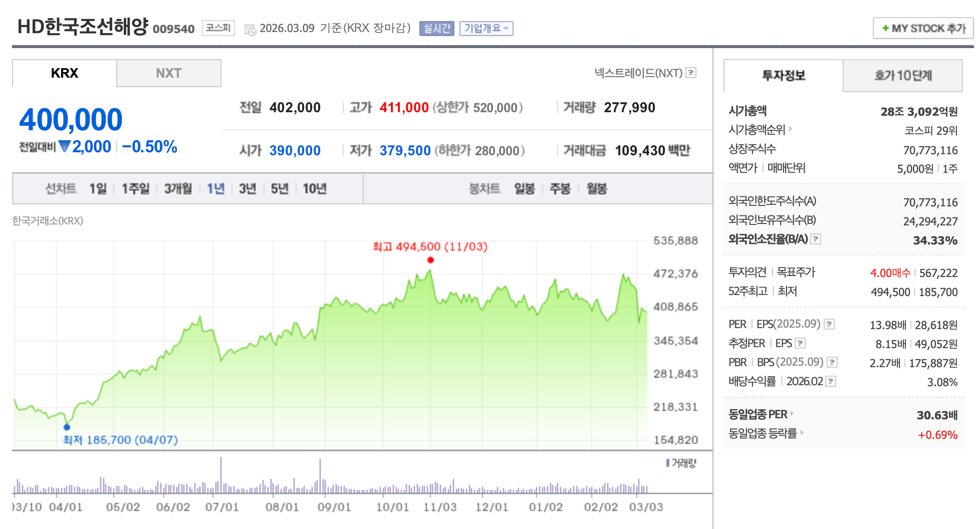Click the red 최고 494,500 chart marker
980x529 pixels.
click(430, 260)
